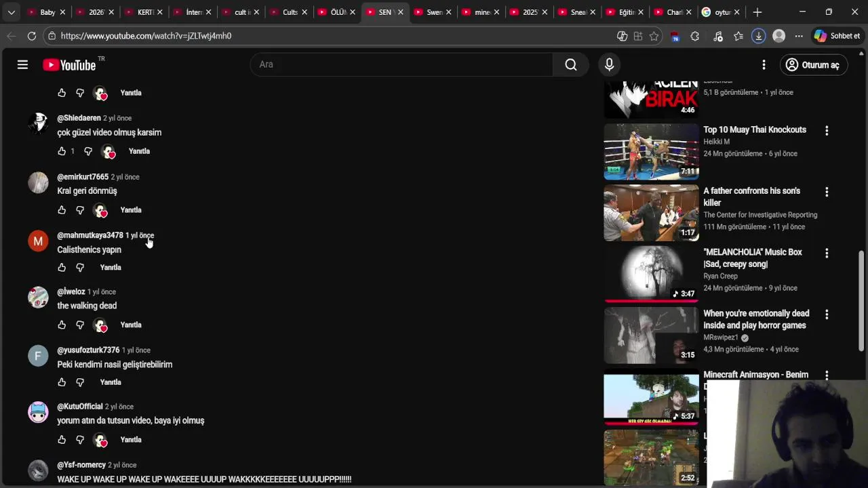This screenshot has width=868, height=488.
Task: View site information icon in address bar
Action: pos(52,36)
